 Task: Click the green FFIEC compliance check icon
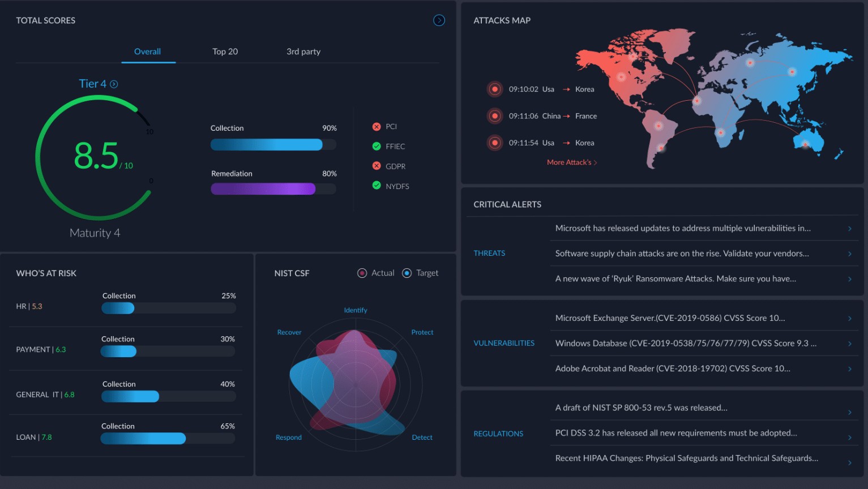377,146
